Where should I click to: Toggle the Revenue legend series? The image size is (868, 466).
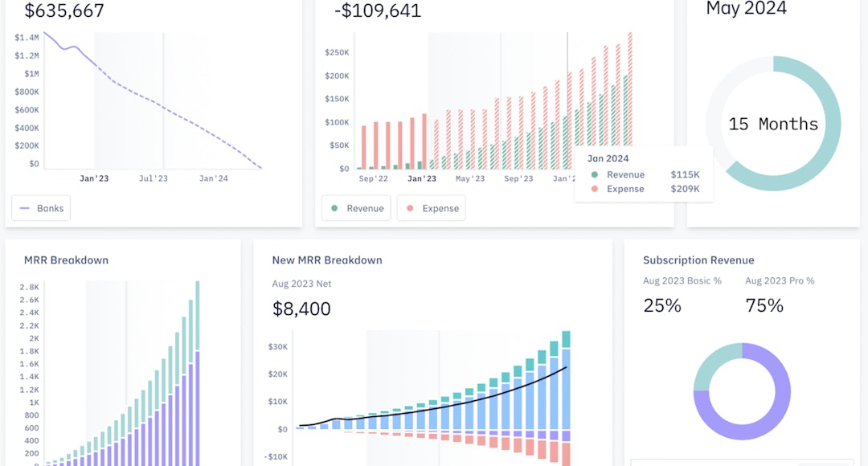(x=356, y=208)
